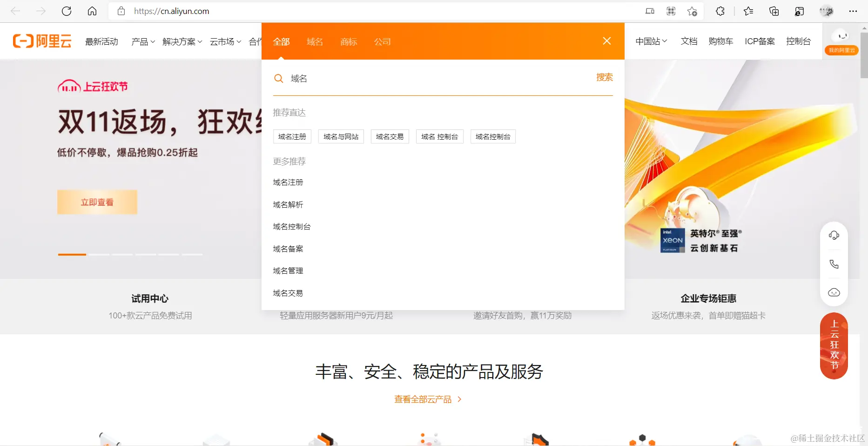The image size is (868, 446).
Task: Click the feedback smiley icon
Action: tap(834, 292)
